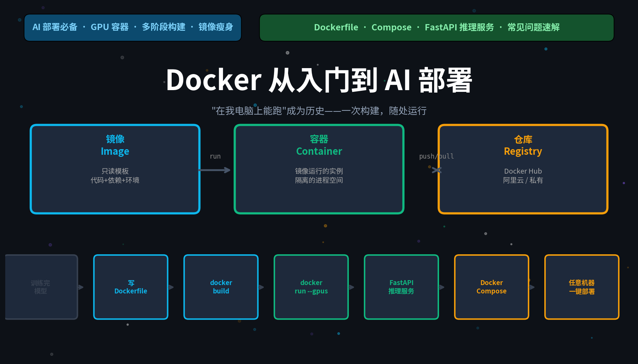Image resolution: width=638 pixels, height=364 pixels.
Task: Select the 容器 Container concept card
Action: pos(319,169)
